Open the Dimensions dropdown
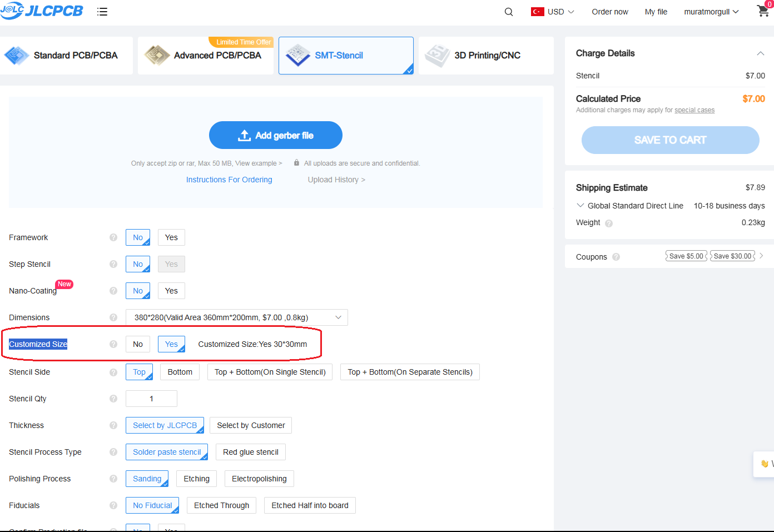Viewport: 774px width, 532px height. click(237, 317)
